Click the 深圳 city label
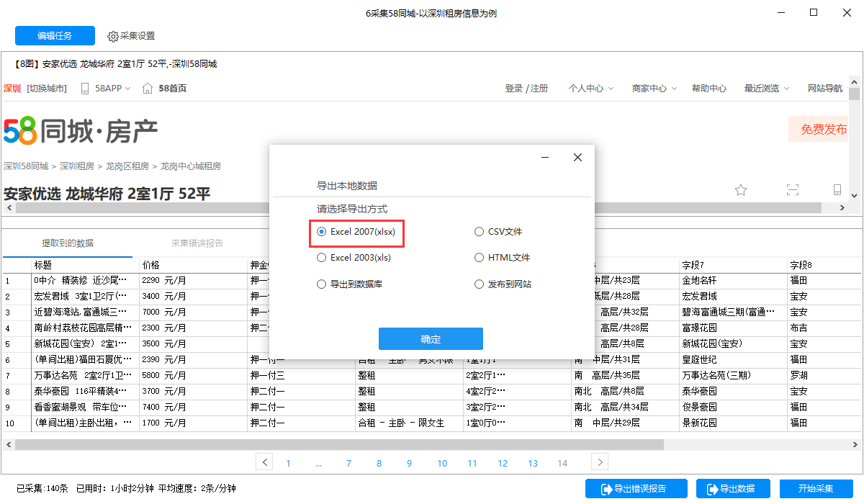 tap(12, 89)
